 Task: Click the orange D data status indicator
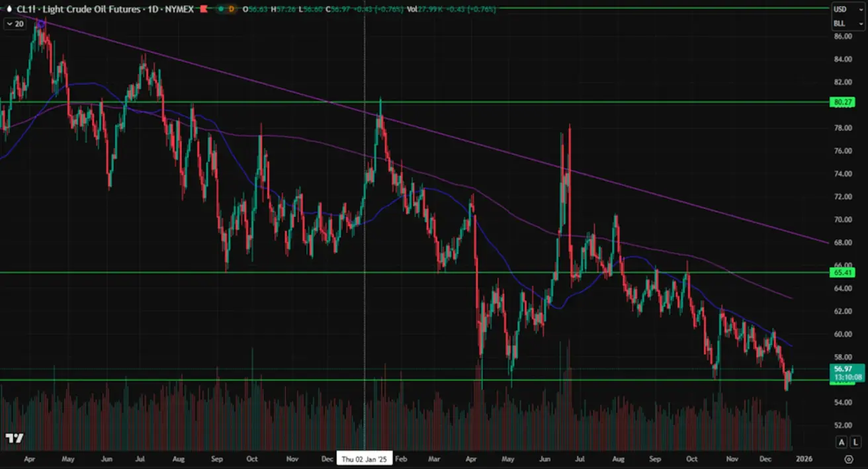231,9
